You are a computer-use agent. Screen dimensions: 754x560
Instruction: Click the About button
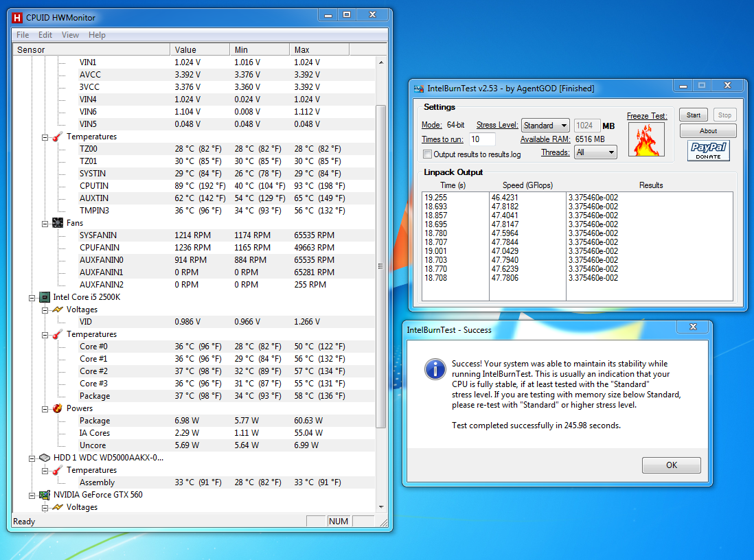click(708, 131)
